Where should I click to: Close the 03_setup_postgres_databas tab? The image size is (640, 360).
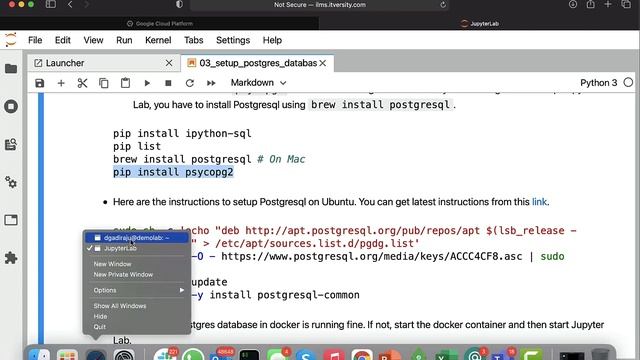323,63
